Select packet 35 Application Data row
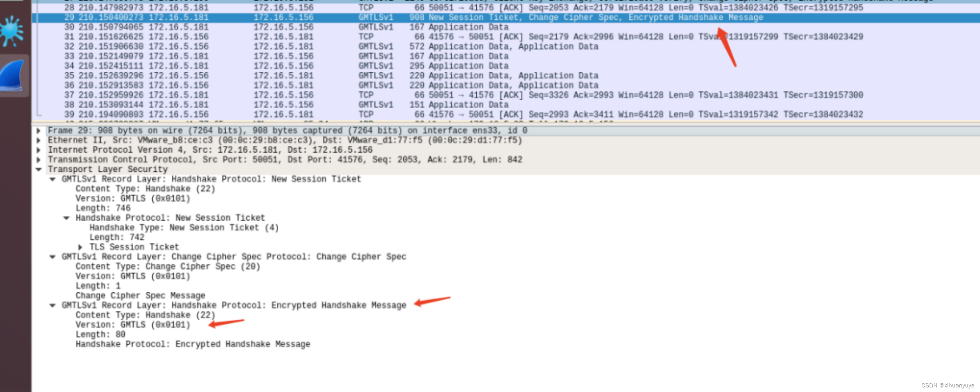The height and width of the screenshot is (392, 980). click(x=506, y=76)
